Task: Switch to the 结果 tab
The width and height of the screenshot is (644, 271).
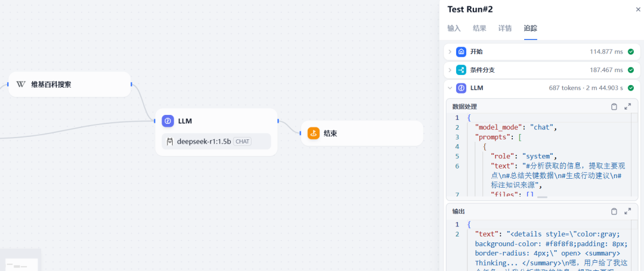Action: (x=479, y=28)
